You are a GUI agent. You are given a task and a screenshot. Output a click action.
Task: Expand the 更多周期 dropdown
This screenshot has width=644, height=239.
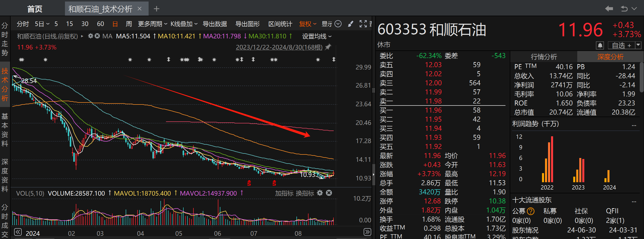[153, 24]
